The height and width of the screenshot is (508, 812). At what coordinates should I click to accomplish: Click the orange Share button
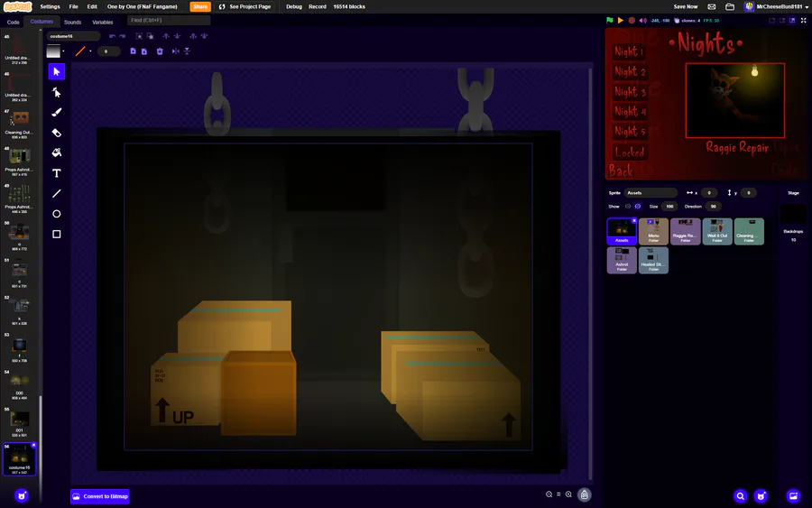click(x=200, y=6)
